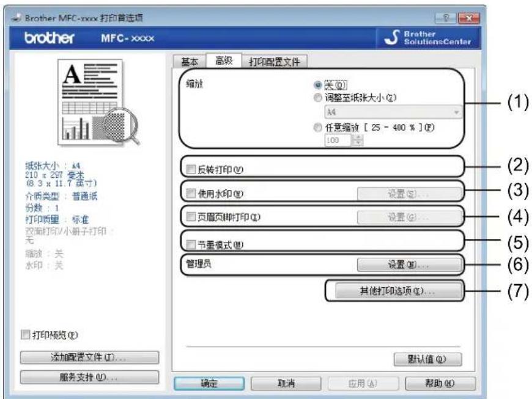The height and width of the screenshot is (399, 532).
Task: Confirm with the 确定 button
Action: [x=209, y=383]
